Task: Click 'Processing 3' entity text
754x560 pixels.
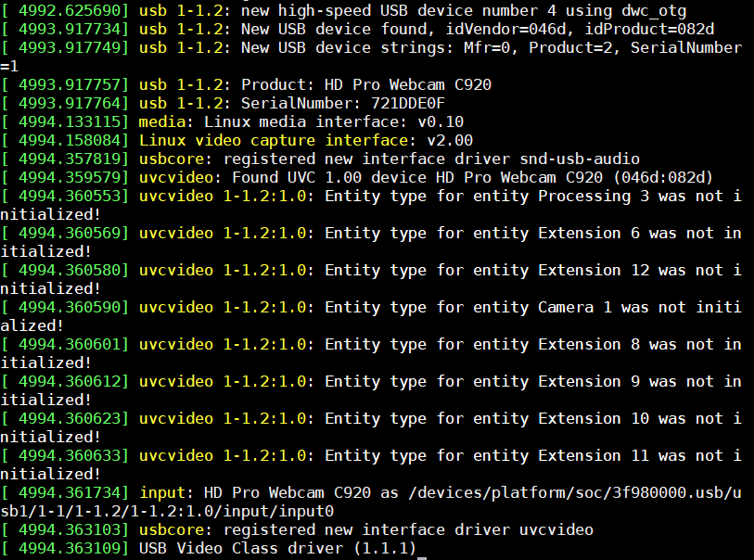Action: pyautogui.click(x=594, y=197)
